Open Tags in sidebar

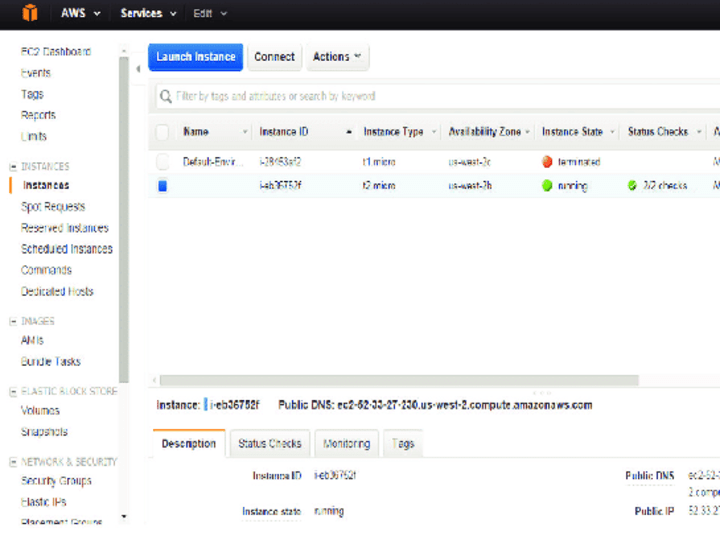tap(32, 94)
